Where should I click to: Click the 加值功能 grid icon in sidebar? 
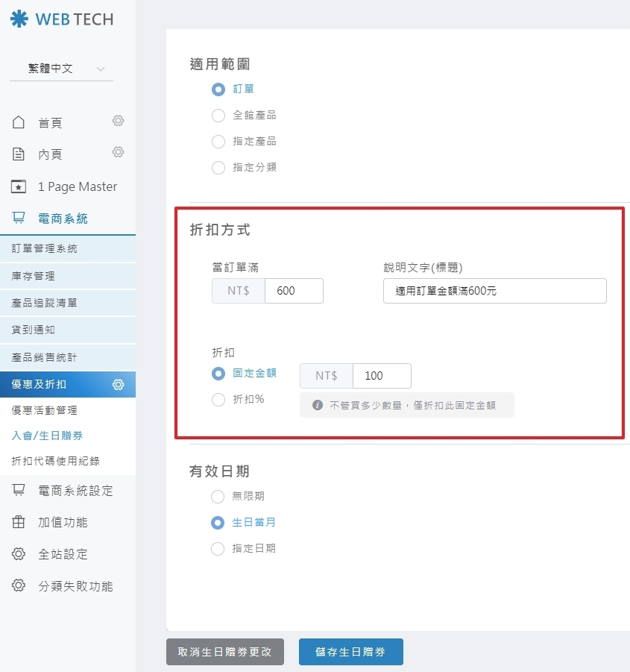coord(20,522)
